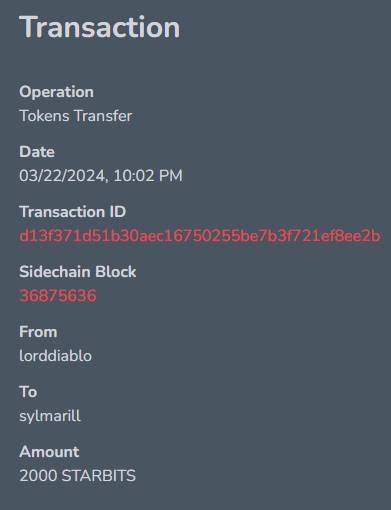Click the word STARBITS in the amount
The width and height of the screenshot is (391, 510).
point(99,476)
